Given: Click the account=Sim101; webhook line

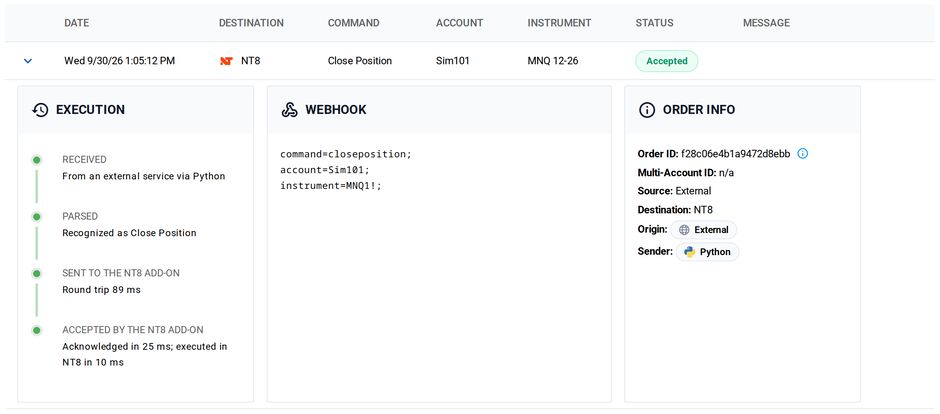Looking at the screenshot, I should [x=326, y=170].
